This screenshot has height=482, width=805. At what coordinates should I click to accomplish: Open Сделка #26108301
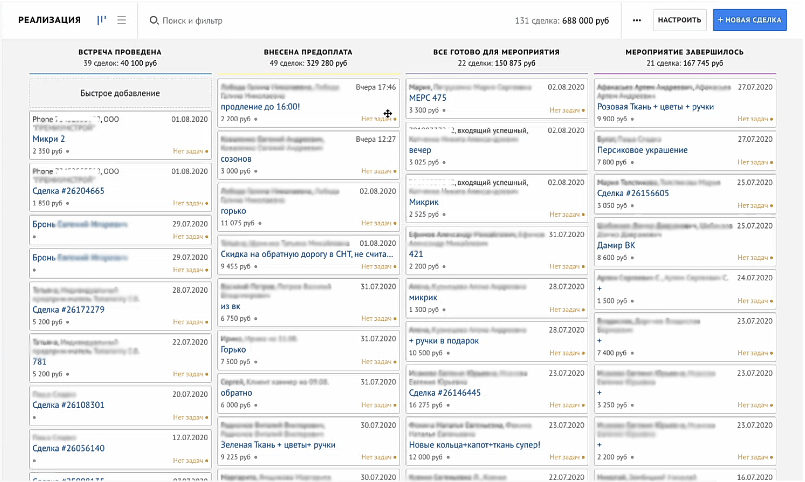point(68,405)
